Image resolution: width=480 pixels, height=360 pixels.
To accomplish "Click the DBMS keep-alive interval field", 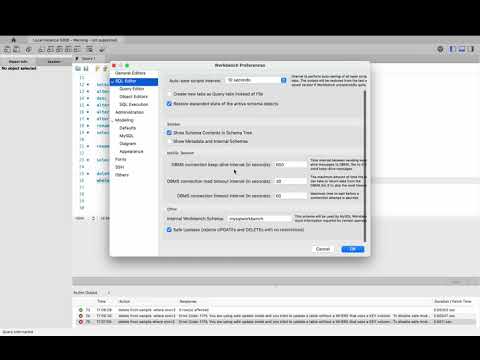I will (x=290, y=165).
